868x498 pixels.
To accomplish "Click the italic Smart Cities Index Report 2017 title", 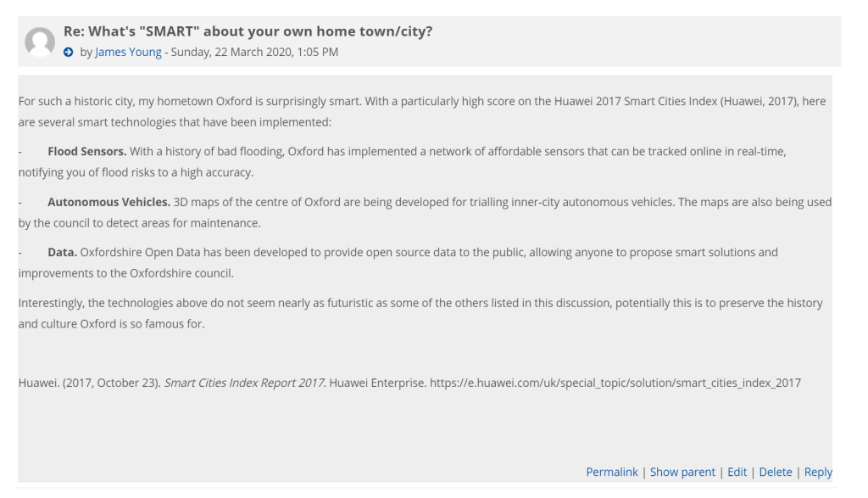I will (x=244, y=383).
